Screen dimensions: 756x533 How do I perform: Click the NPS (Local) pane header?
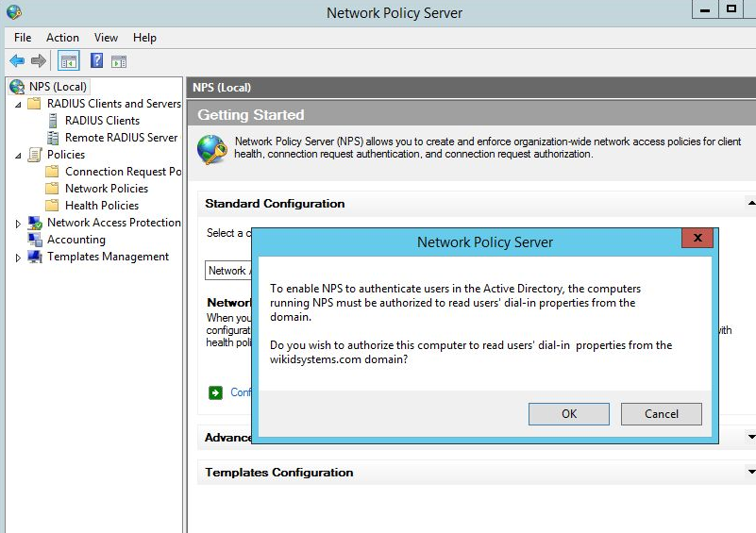pos(222,88)
